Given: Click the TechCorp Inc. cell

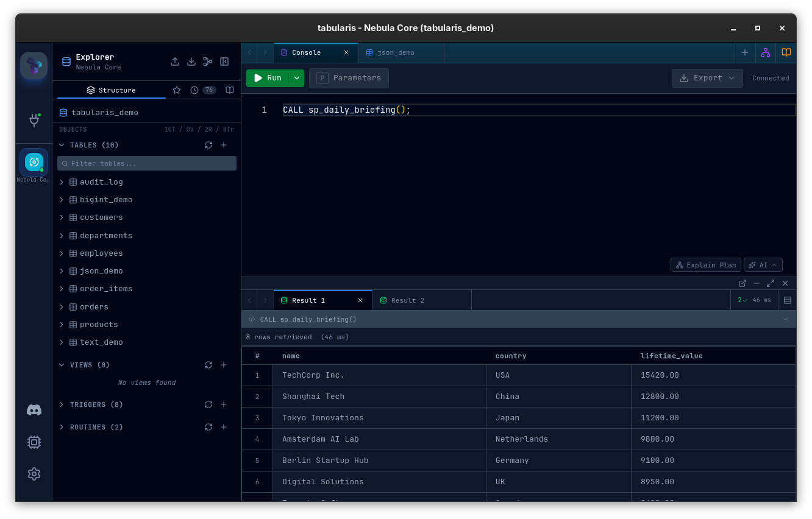Looking at the screenshot, I should point(379,375).
